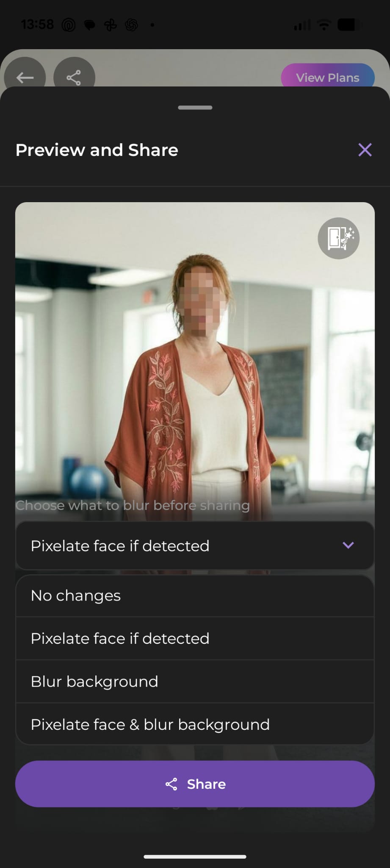This screenshot has width=390, height=868.
Task: Pick Blur background option
Action: coord(195,682)
